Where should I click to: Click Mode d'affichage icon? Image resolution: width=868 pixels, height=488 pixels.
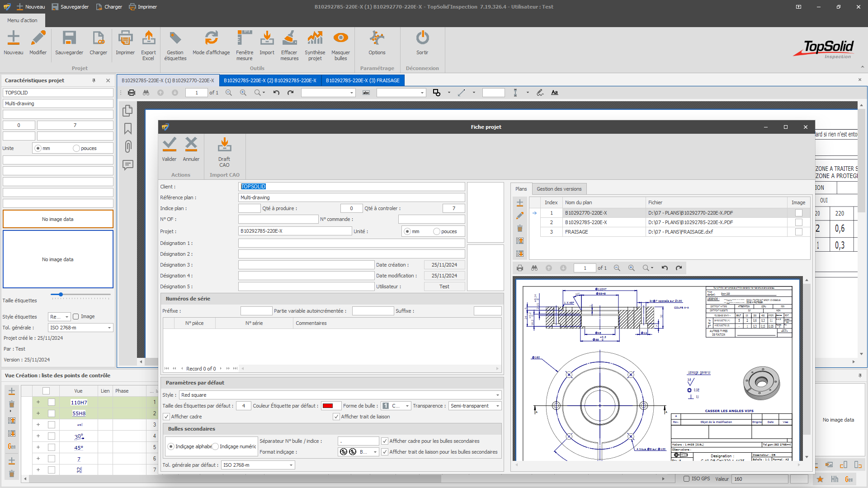point(211,43)
